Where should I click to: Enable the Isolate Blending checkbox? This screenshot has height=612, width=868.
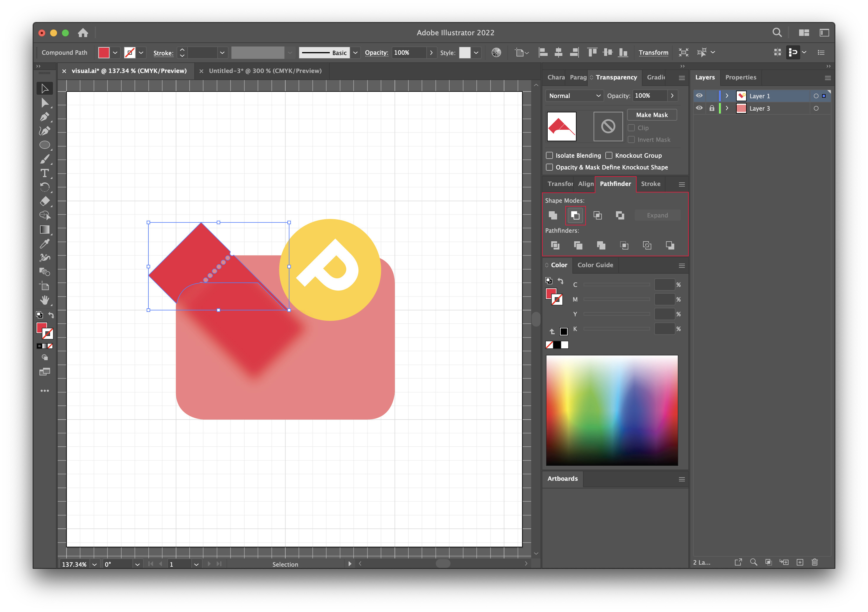[x=550, y=155]
